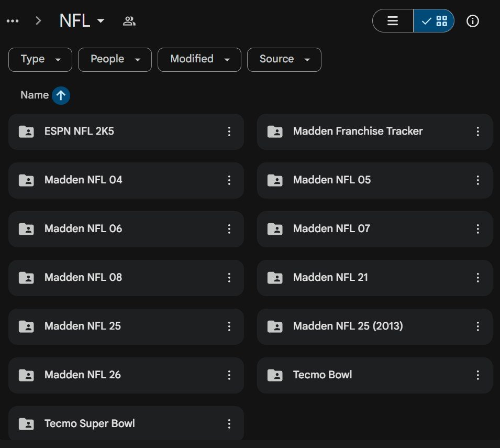
Task: Open more actions for Madden NFL 07
Action: click(x=477, y=229)
